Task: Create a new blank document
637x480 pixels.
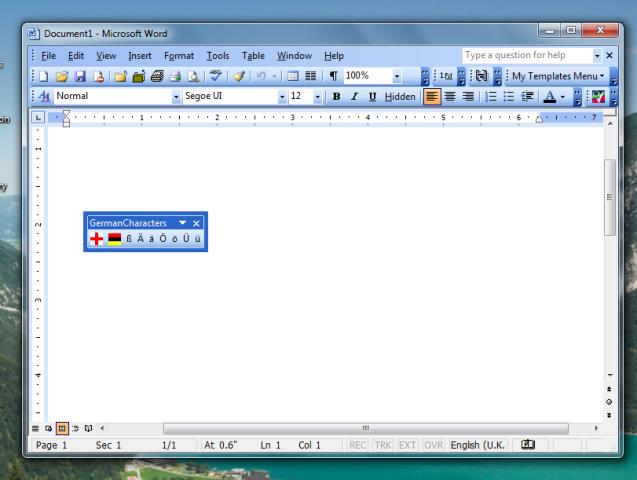Action: point(43,76)
